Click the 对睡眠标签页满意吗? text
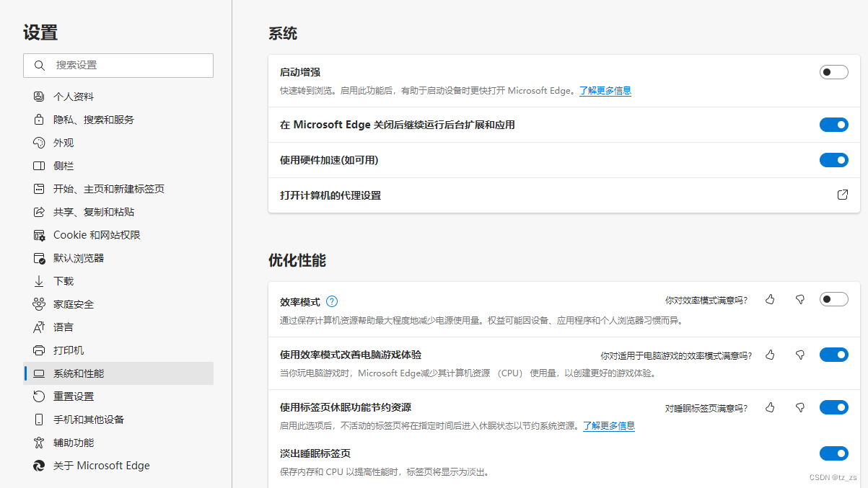This screenshot has height=488, width=868. coord(706,408)
